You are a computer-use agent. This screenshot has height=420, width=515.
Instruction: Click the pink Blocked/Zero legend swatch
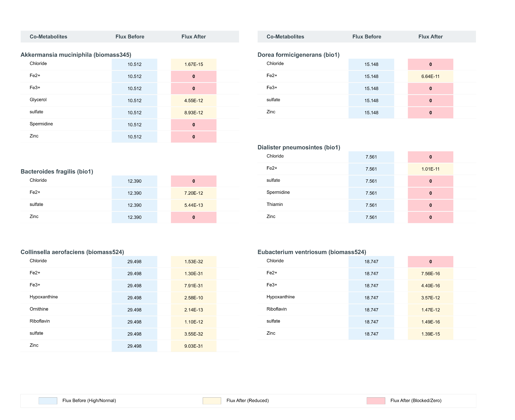375,401
